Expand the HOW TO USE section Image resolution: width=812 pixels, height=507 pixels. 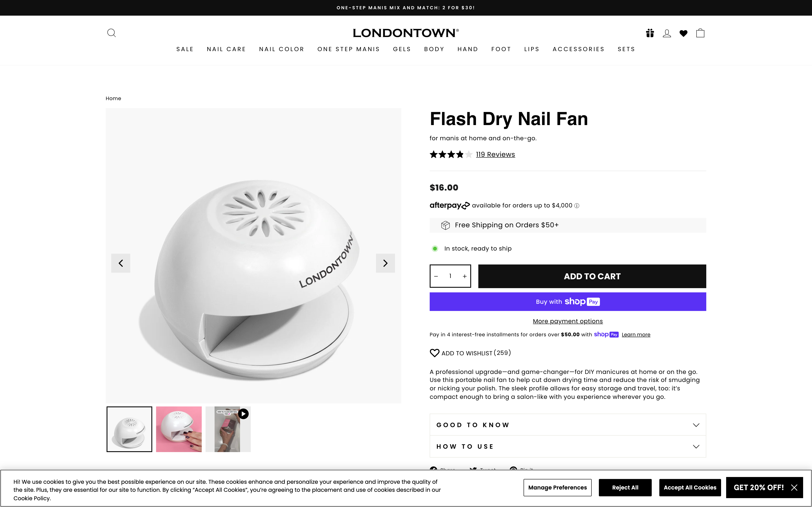coord(567,446)
